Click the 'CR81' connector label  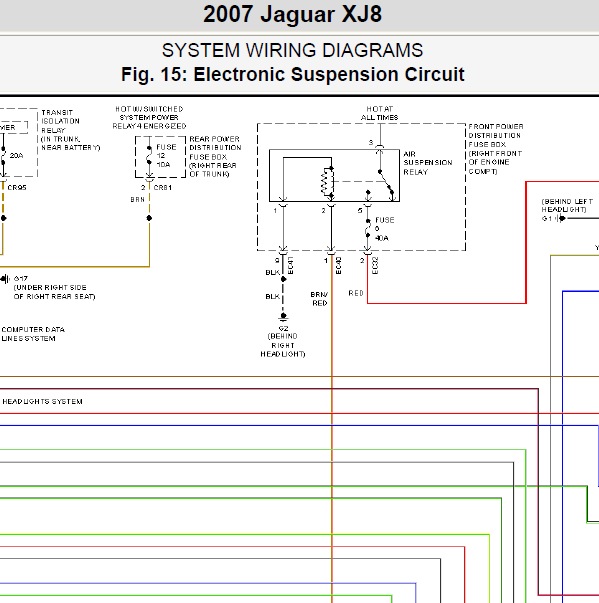(163, 188)
